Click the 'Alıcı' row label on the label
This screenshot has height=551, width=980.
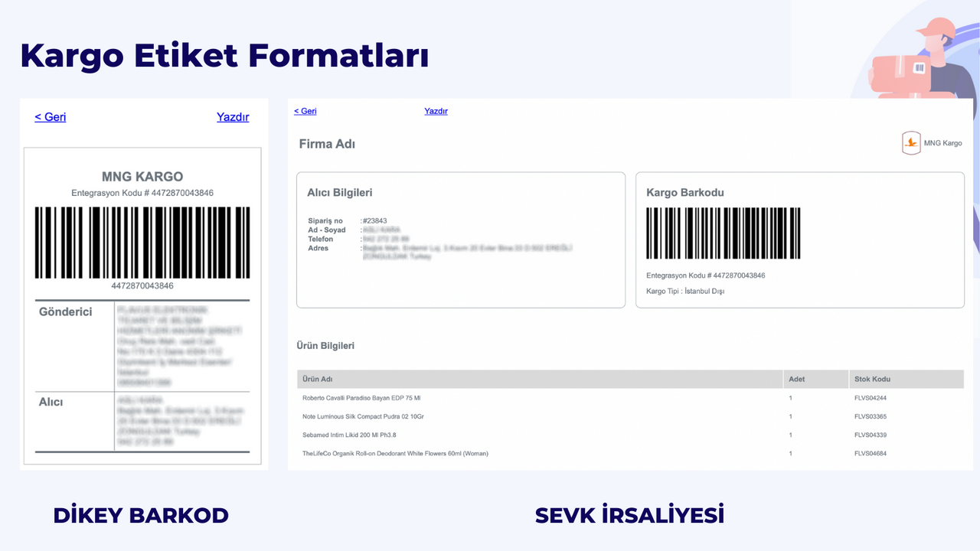click(51, 403)
